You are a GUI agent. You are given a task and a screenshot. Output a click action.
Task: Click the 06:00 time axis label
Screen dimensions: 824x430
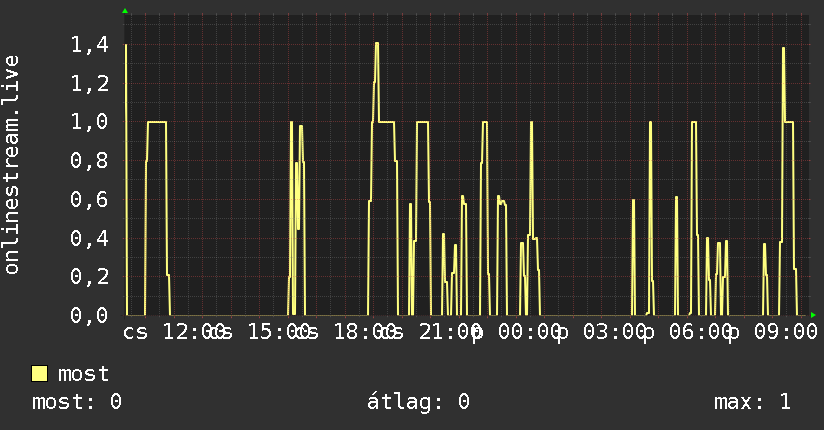coord(701,332)
